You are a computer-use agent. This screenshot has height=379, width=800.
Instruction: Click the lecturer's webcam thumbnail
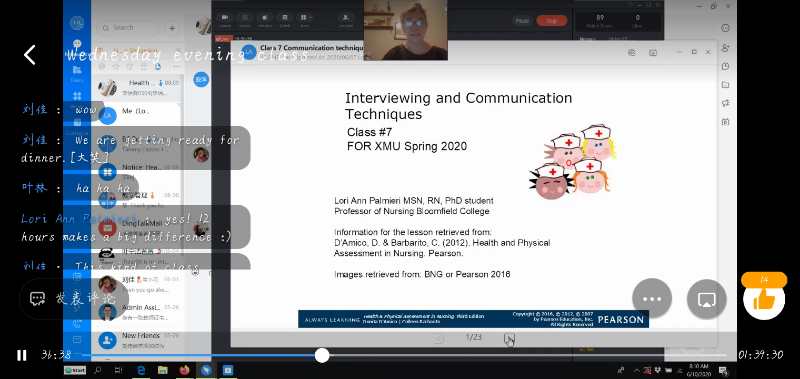coord(406,30)
